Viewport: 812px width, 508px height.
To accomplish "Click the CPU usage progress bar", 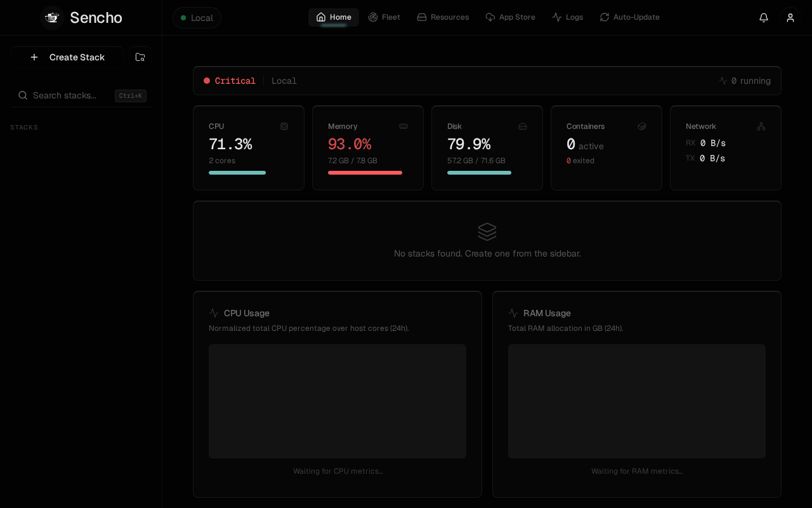I will tap(237, 173).
